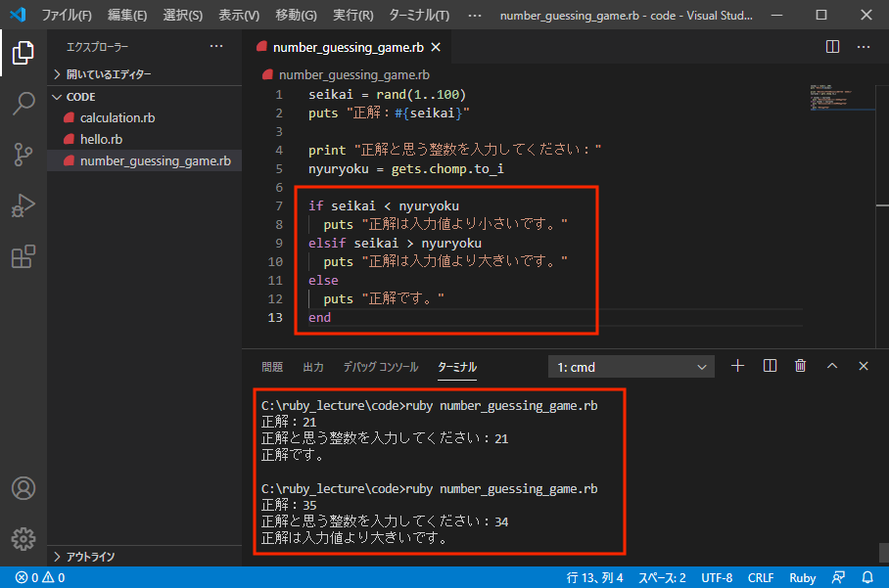
Task: Open the 移動(G) menu
Action: click(x=296, y=16)
